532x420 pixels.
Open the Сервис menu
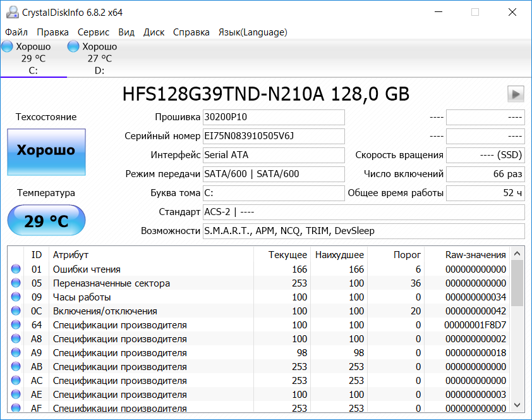(94, 32)
